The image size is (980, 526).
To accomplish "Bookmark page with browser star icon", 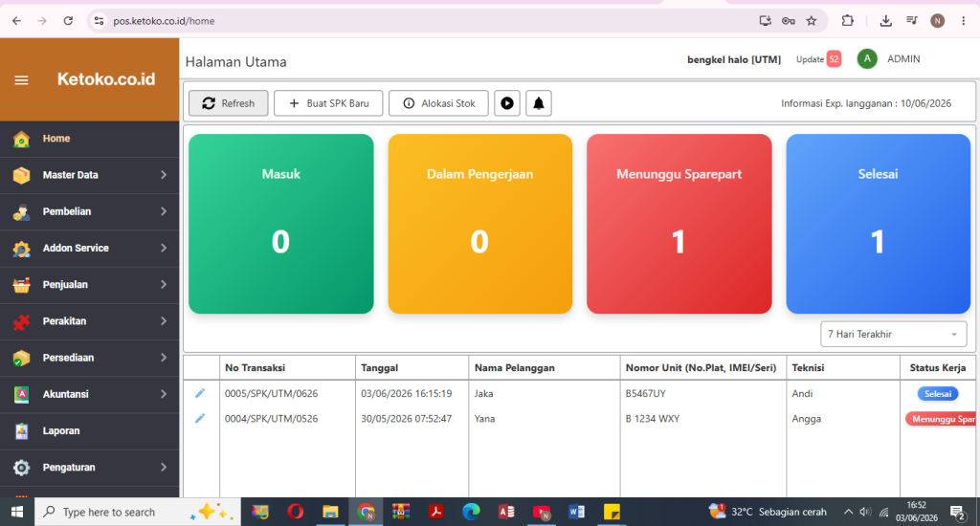I will point(812,21).
